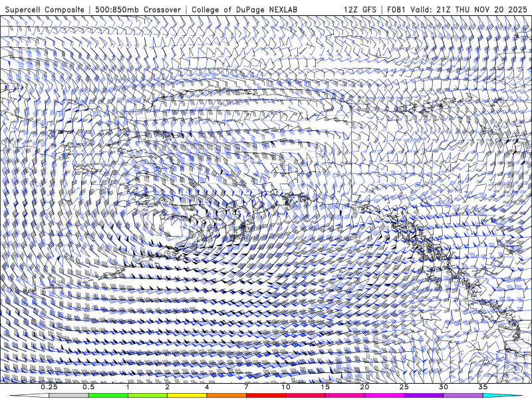This screenshot has width=532, height=399.
Task: Select the bright green color bar segment
Action: coord(108,396)
